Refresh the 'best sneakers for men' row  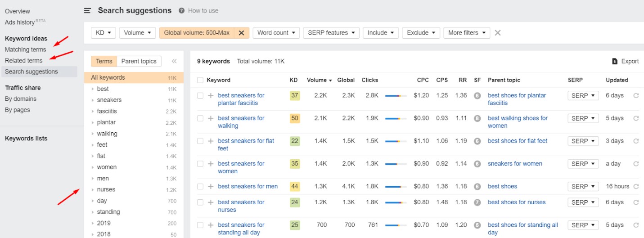[x=636, y=186]
